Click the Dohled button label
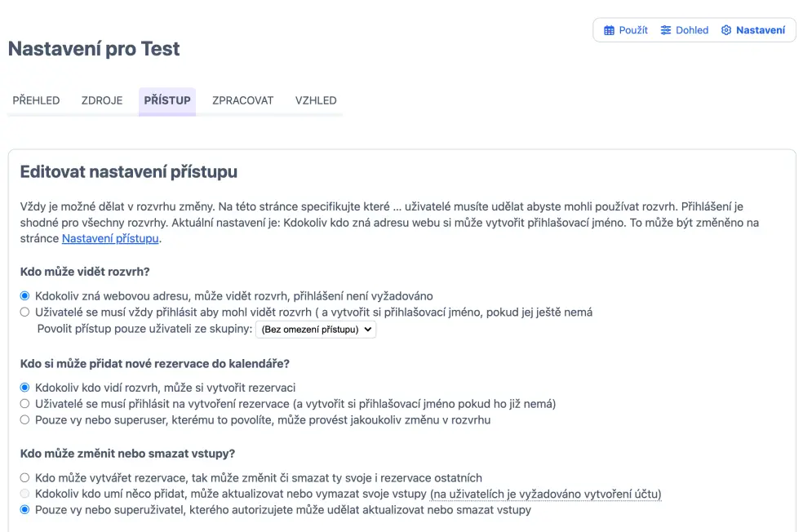 coord(692,30)
